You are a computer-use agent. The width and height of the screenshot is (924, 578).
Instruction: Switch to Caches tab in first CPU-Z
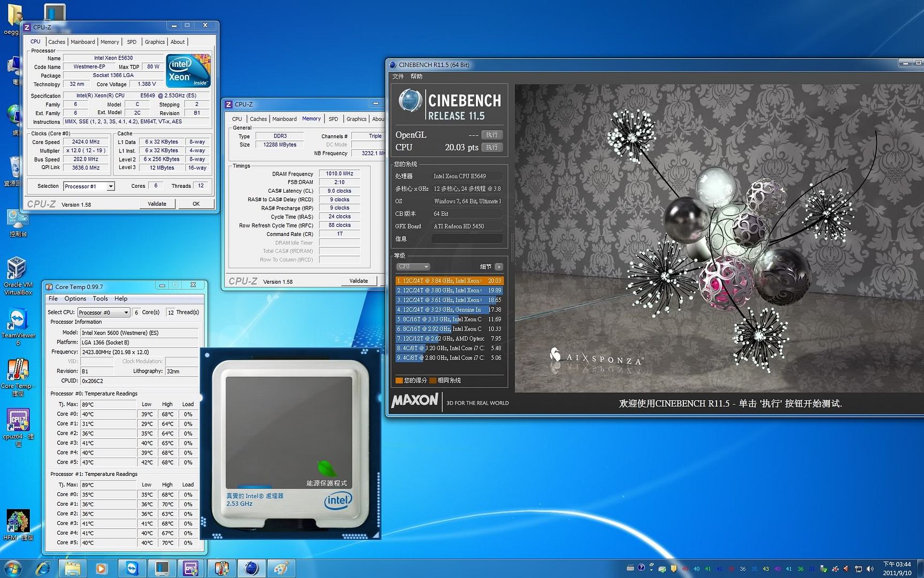[56, 42]
